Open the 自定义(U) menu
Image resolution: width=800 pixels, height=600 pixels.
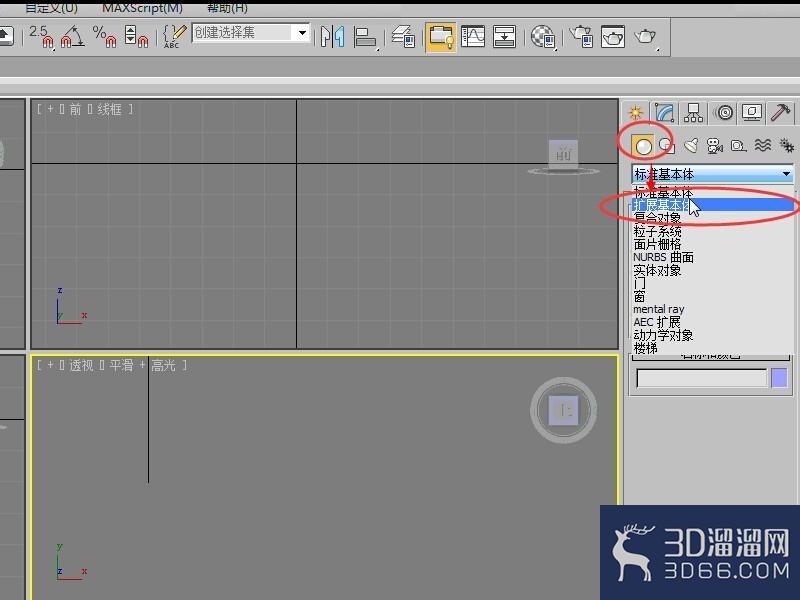point(51,8)
